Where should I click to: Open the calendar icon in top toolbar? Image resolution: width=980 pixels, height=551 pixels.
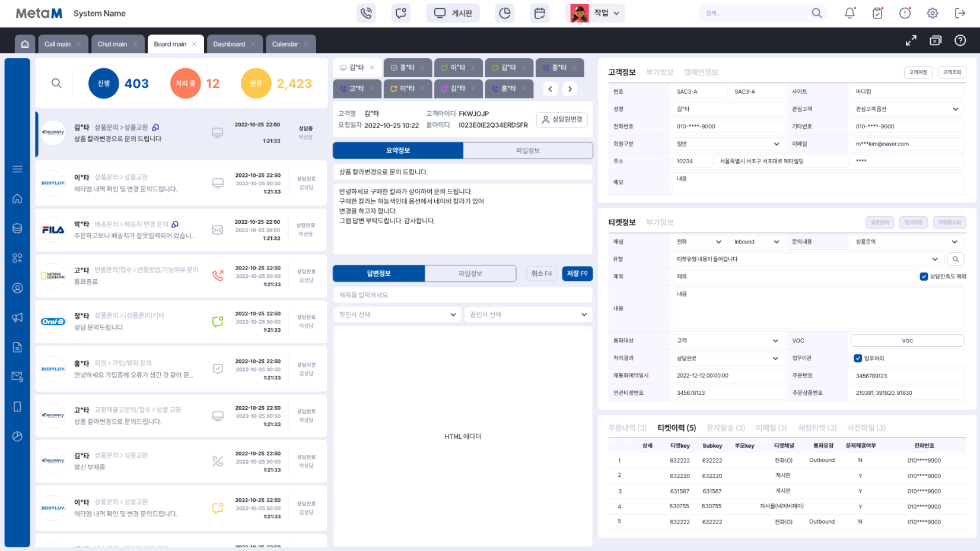point(539,13)
